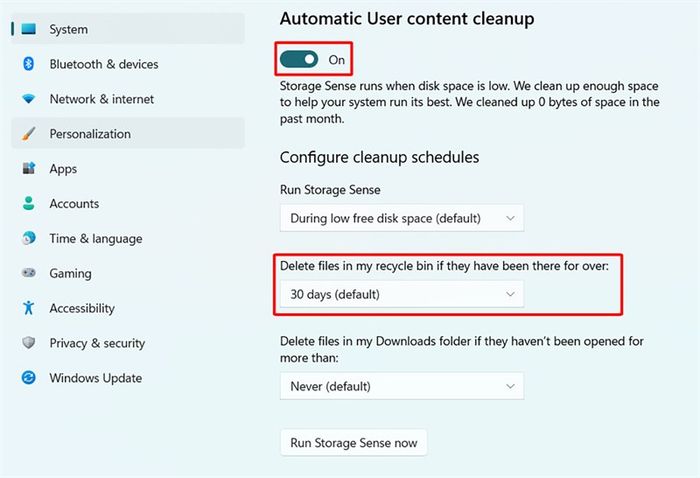Open the Run Storage Sense dropdown

coord(402,218)
